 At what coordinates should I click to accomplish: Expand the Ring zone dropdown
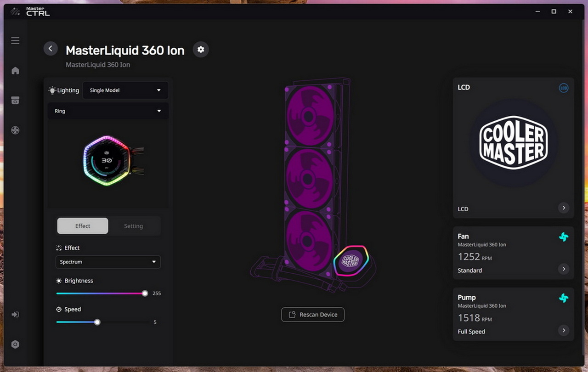[108, 111]
